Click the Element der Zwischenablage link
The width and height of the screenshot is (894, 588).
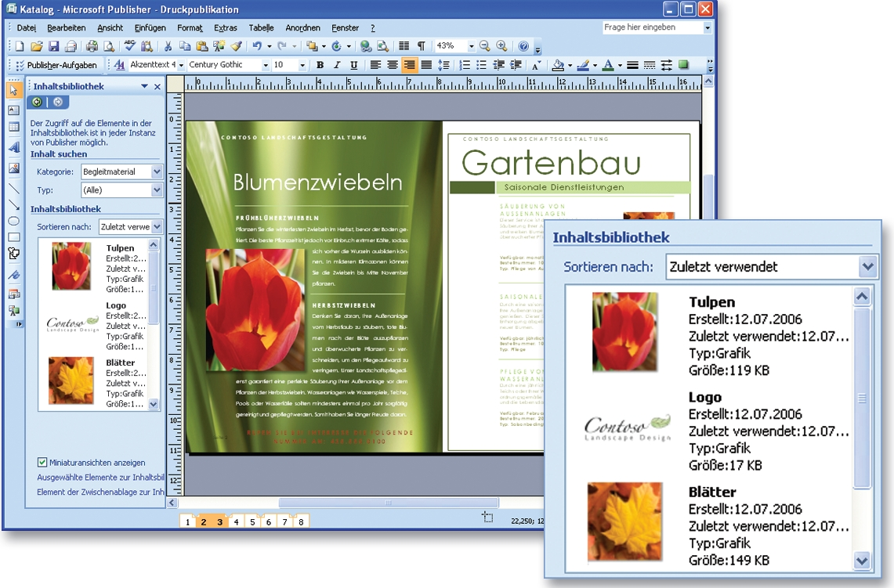point(100,492)
